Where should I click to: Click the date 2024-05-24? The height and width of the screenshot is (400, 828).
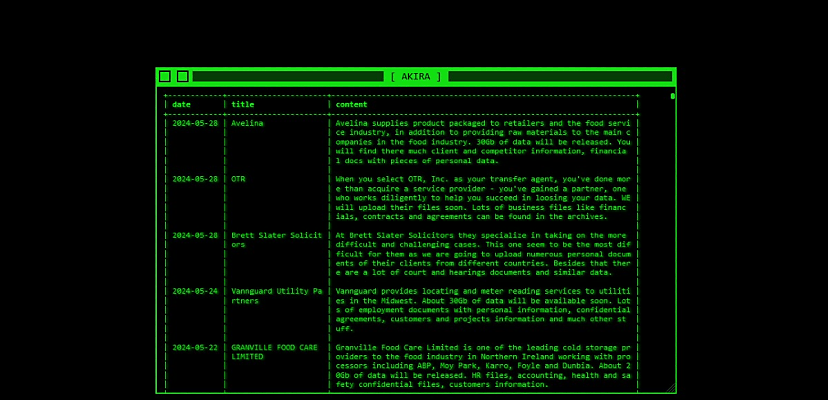click(x=195, y=291)
